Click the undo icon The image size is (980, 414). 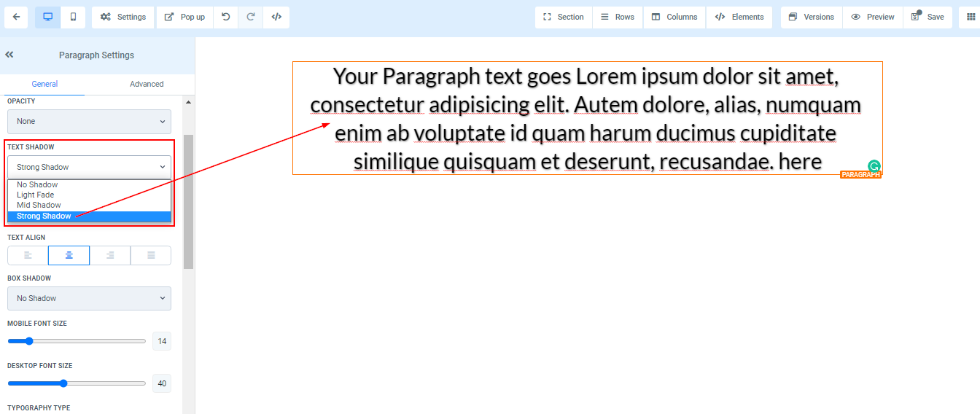(x=226, y=17)
